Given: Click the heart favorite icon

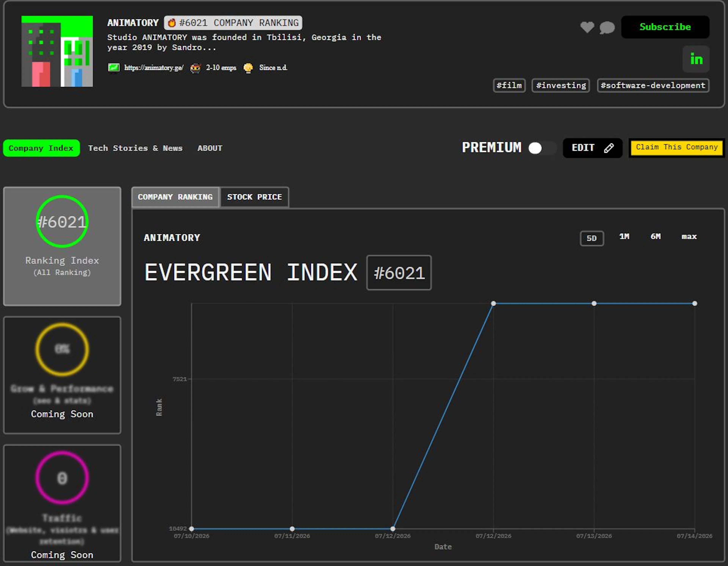Looking at the screenshot, I should tap(587, 27).
